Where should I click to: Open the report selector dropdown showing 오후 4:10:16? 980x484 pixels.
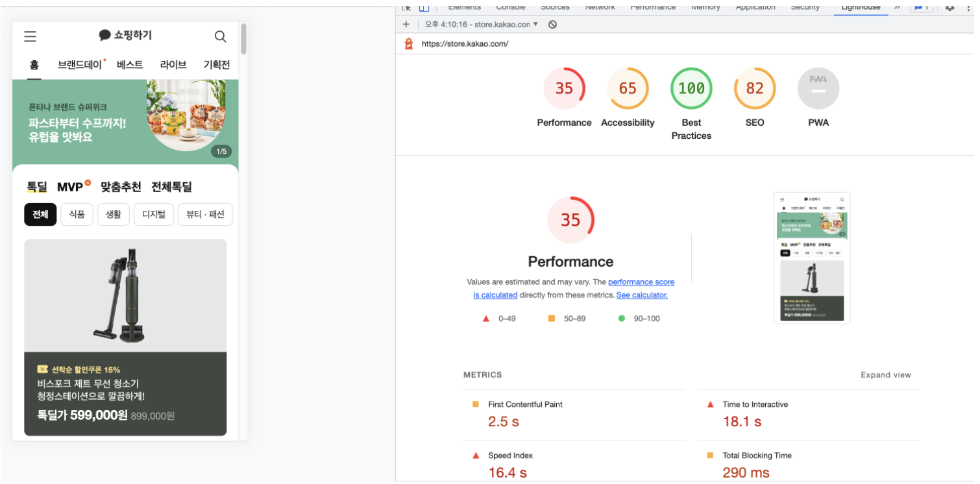[x=482, y=24]
